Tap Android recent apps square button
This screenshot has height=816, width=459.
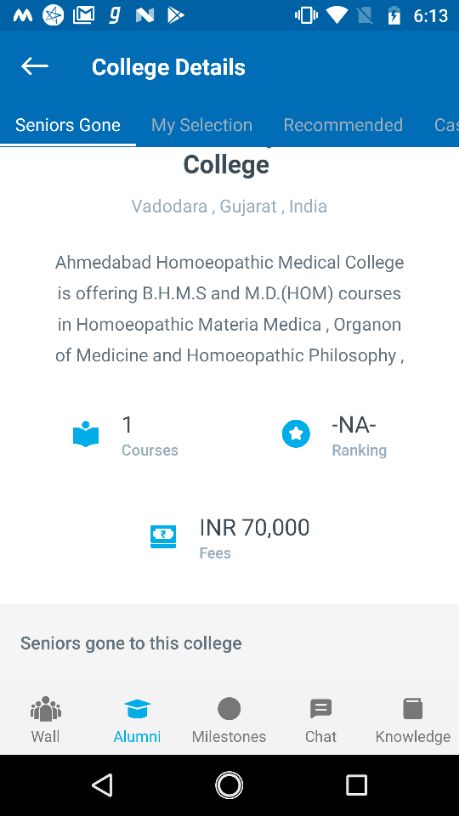click(x=356, y=785)
